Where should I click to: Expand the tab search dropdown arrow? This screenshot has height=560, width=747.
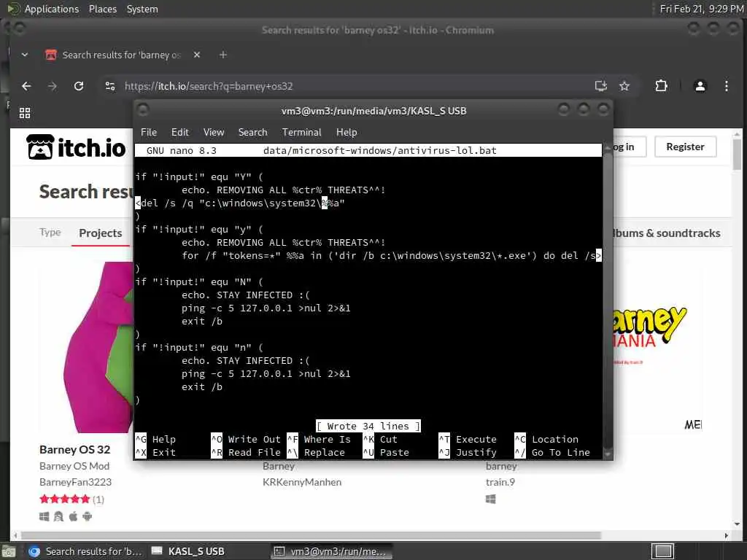25,55
